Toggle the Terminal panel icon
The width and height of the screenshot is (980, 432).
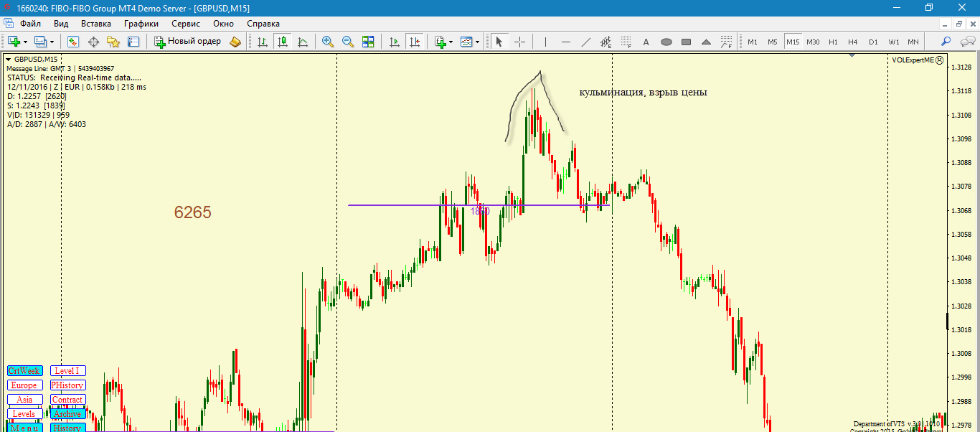pos(133,42)
